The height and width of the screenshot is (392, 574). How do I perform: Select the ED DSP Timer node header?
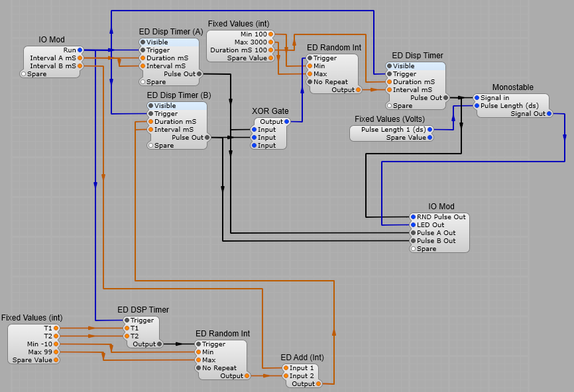(144, 309)
